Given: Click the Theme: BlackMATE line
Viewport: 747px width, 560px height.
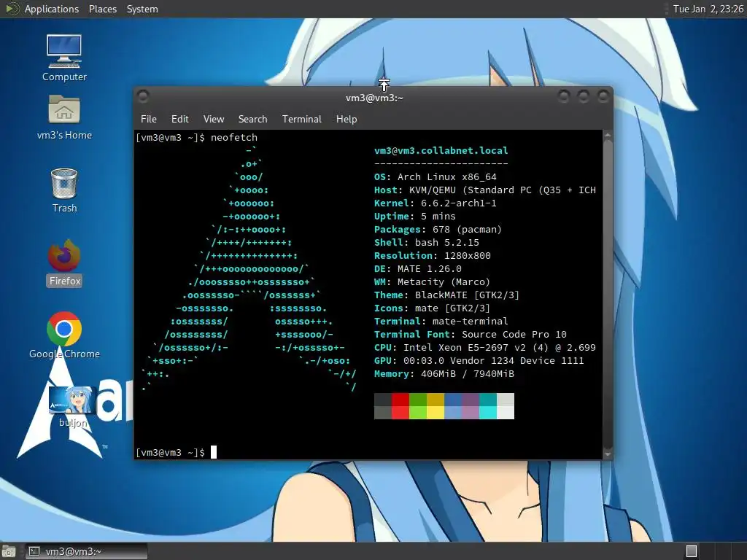Looking at the screenshot, I should pos(447,295).
